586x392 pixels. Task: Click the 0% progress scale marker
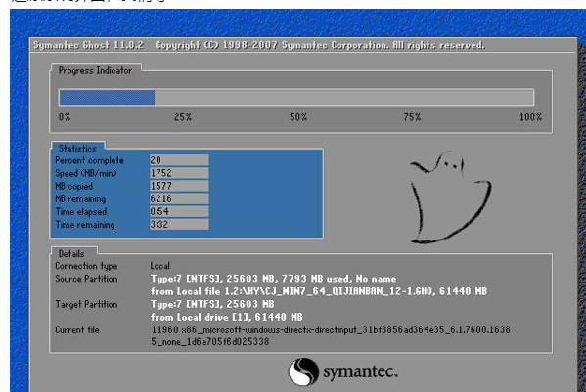[x=65, y=117]
